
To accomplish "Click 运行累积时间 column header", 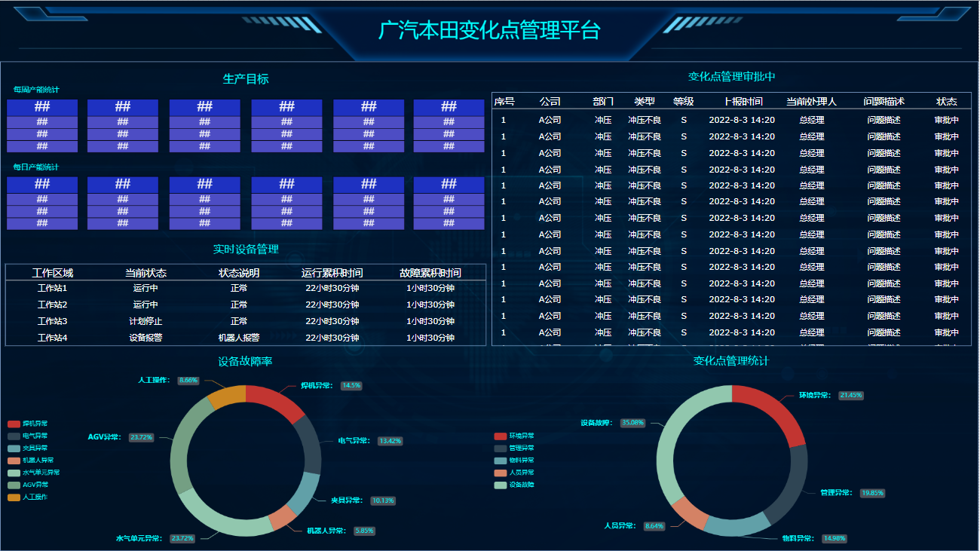I will pyautogui.click(x=332, y=273).
